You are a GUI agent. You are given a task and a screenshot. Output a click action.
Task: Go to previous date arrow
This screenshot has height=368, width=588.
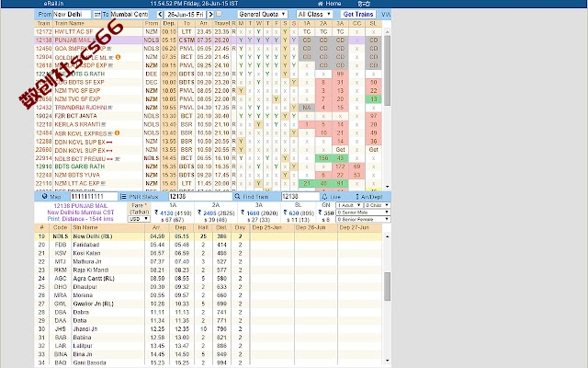click(x=160, y=15)
